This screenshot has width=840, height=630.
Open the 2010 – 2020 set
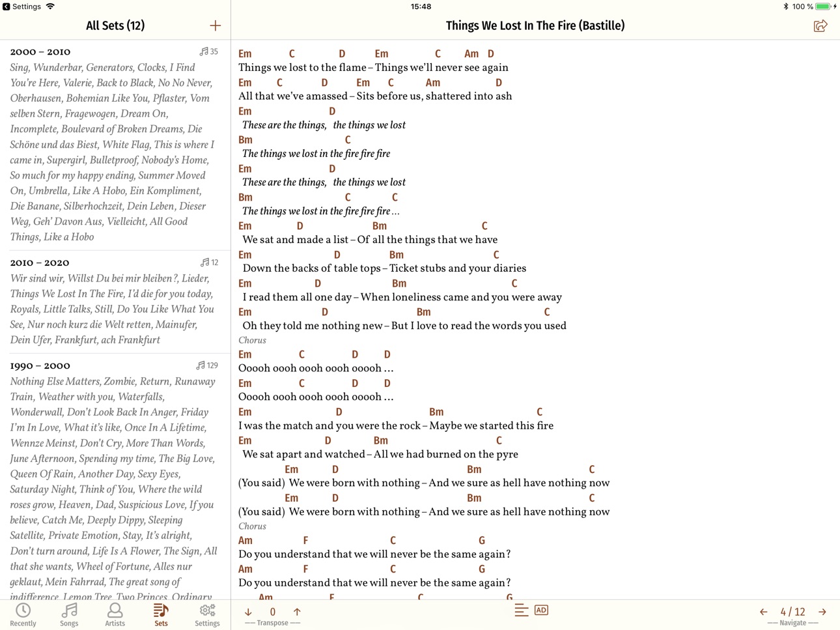pos(115,302)
